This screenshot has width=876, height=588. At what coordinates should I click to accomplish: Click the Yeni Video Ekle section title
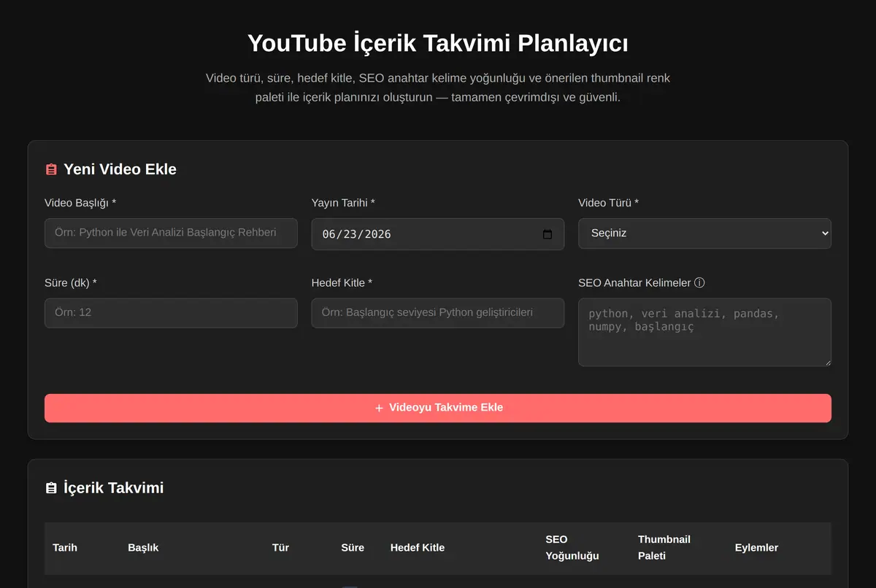(x=120, y=169)
